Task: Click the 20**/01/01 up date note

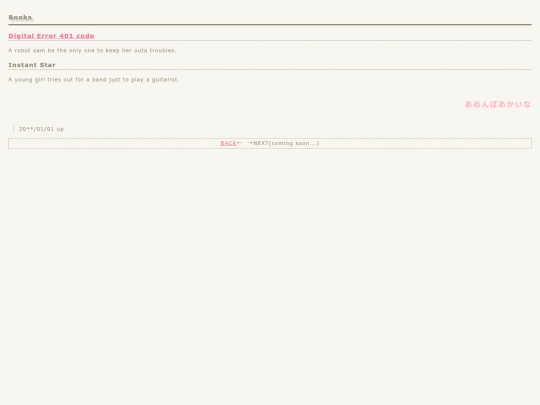Action: (x=41, y=129)
